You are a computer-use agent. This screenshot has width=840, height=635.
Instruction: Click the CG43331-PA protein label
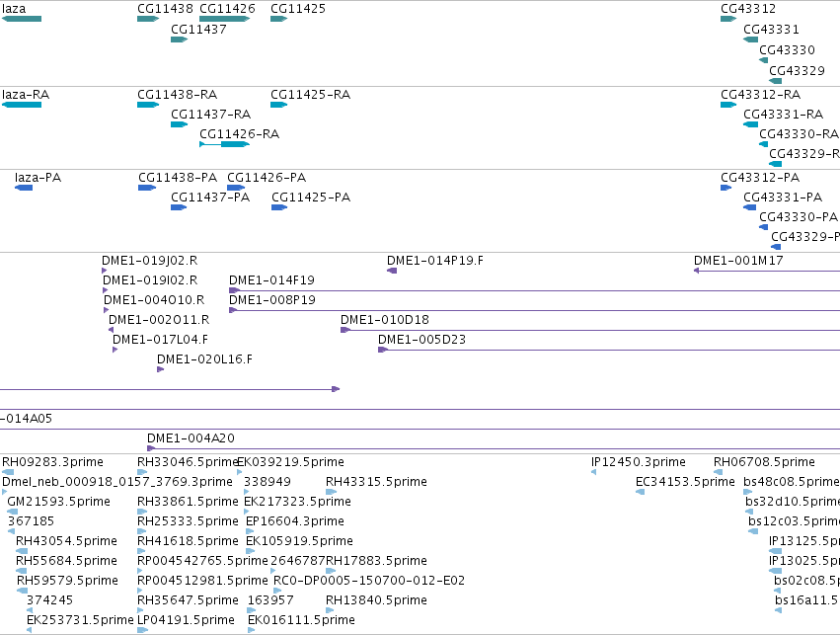tap(783, 198)
